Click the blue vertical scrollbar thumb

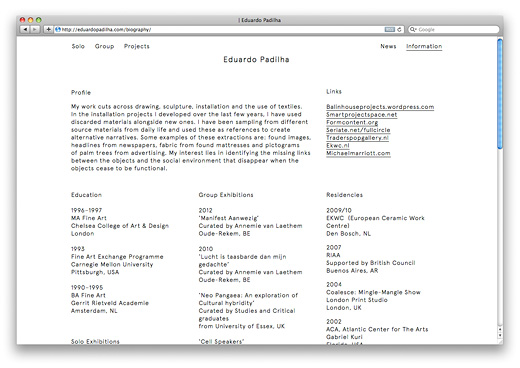tap(500, 94)
